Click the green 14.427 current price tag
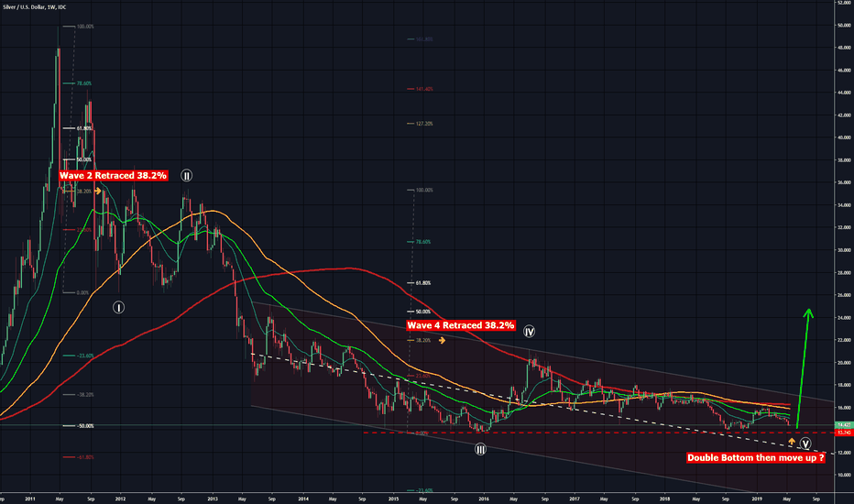The width and height of the screenshot is (854, 504). coord(844,424)
